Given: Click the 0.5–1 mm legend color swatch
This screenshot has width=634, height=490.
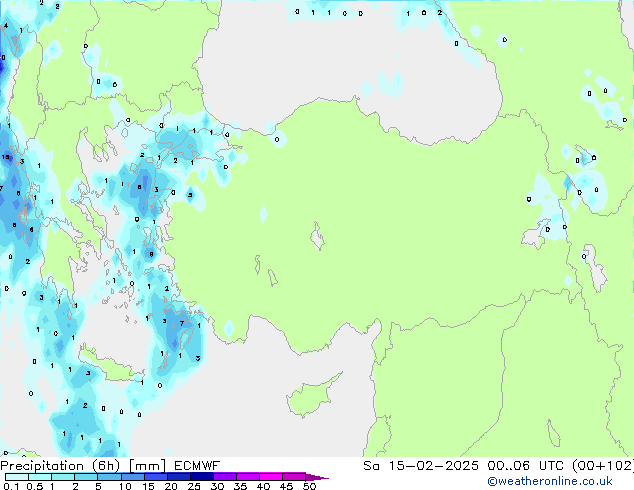Looking at the screenshot, I should [40, 477].
